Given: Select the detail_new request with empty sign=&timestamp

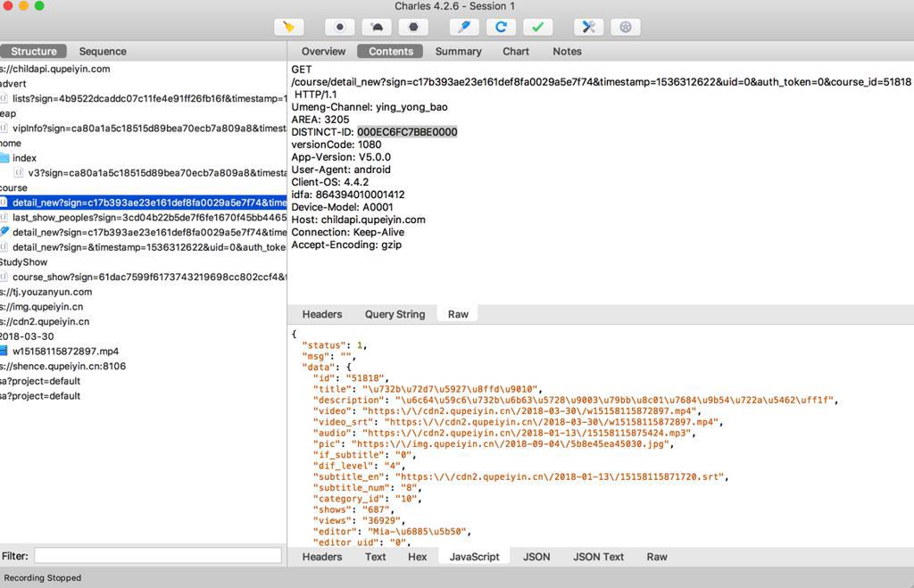Looking at the screenshot, I should 149,247.
